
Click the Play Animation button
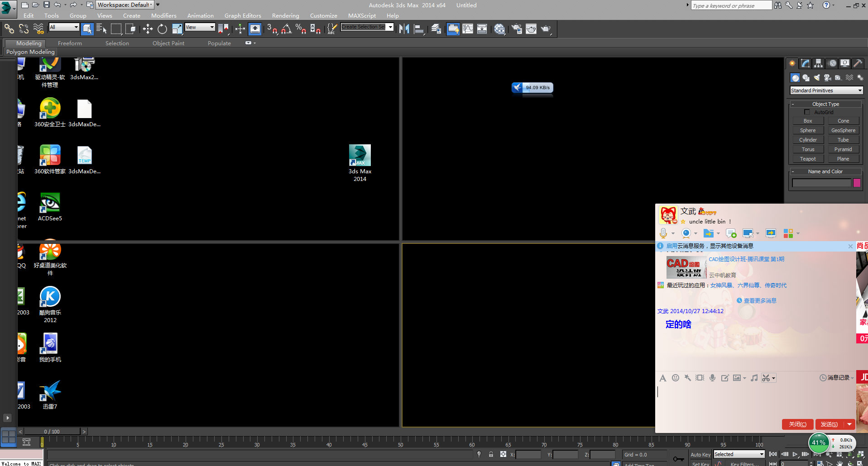pyautogui.click(x=795, y=454)
